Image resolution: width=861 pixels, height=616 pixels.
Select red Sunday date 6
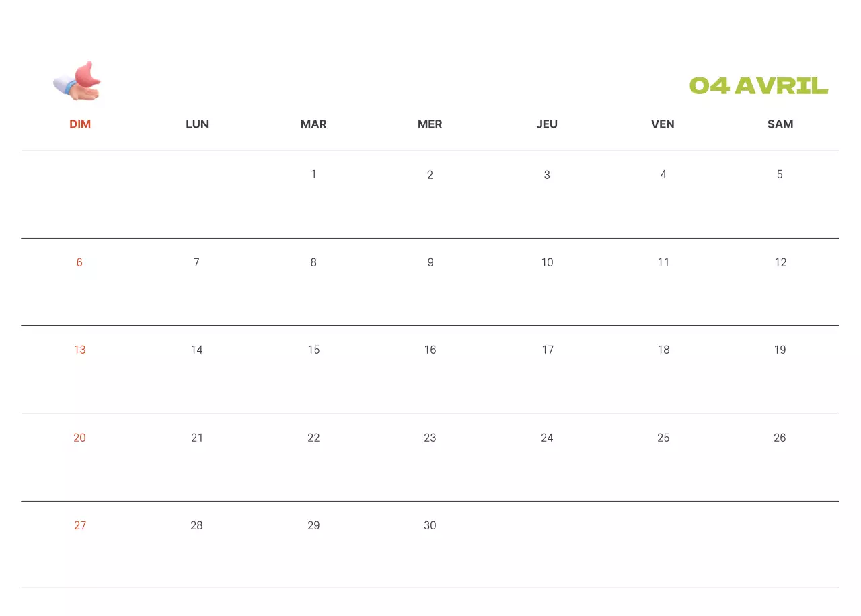(x=79, y=262)
